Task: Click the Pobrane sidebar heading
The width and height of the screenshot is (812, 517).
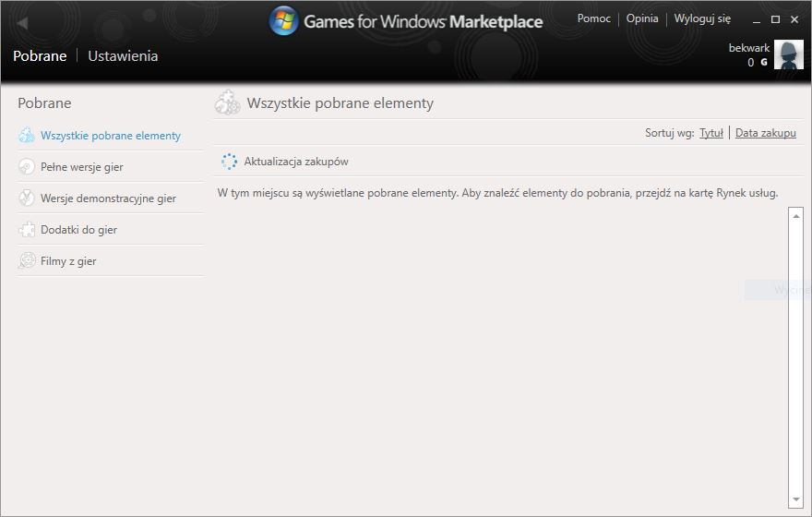Action: 44,103
